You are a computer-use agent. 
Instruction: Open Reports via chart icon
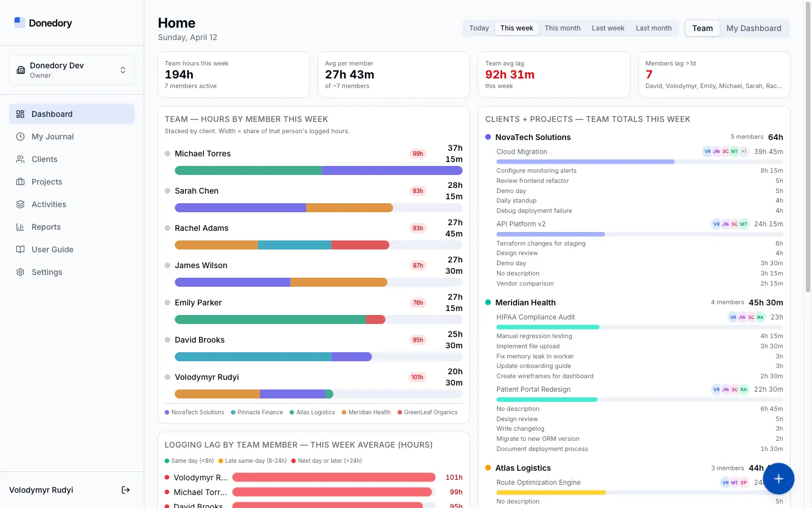click(20, 227)
